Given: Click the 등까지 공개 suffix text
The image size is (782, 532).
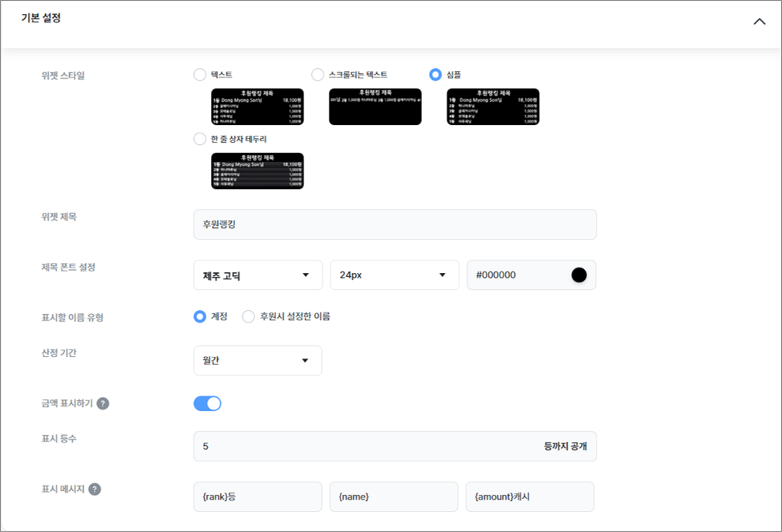Looking at the screenshot, I should click(x=565, y=446).
